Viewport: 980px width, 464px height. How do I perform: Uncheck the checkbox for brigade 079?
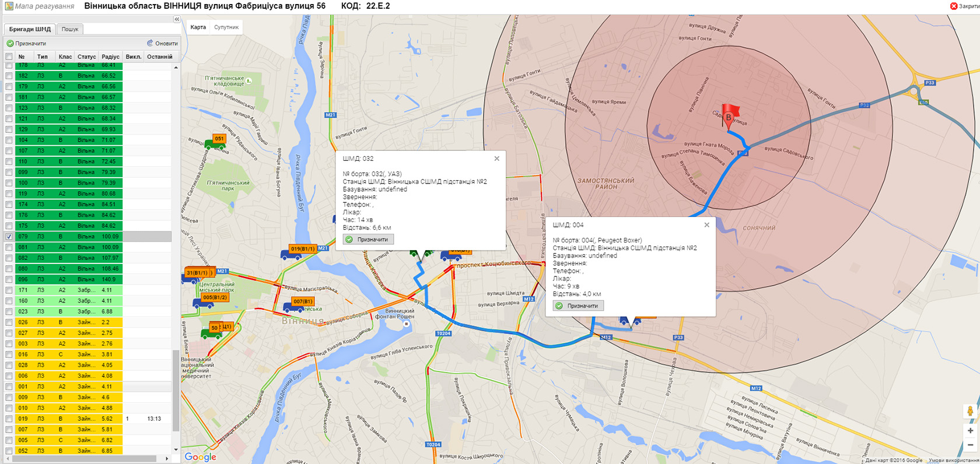(9, 237)
